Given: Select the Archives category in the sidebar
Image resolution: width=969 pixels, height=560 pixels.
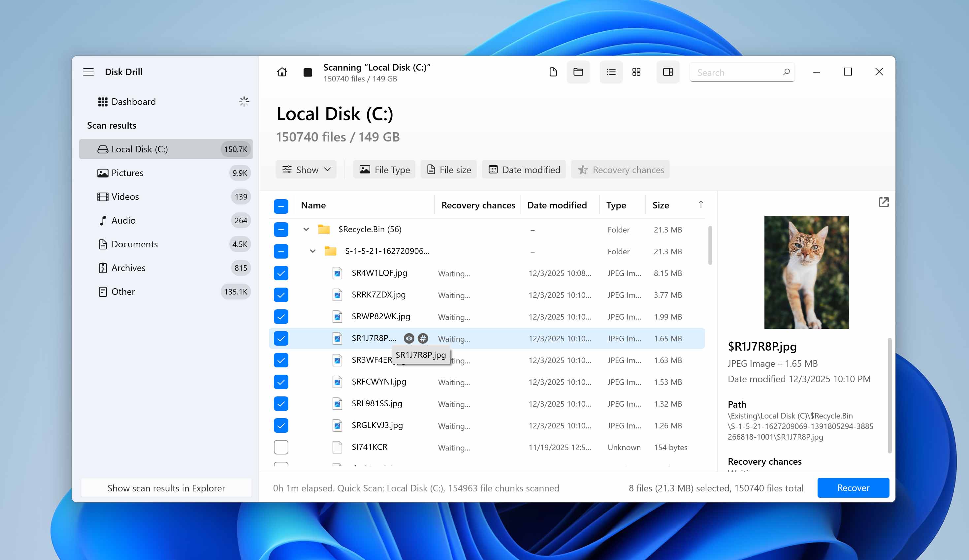Looking at the screenshot, I should tap(128, 267).
